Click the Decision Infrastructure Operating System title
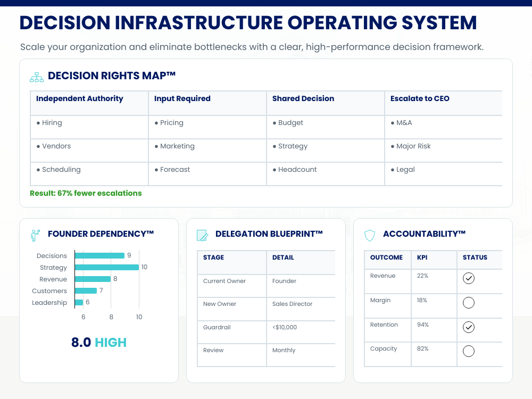Screen dimensions: 532x399 [248, 23]
